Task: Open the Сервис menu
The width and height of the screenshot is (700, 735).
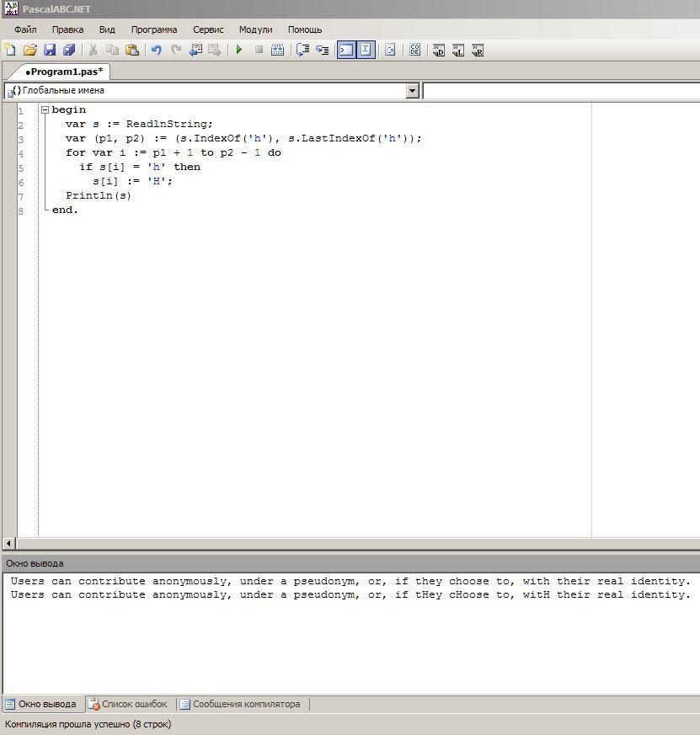Action: point(208,29)
